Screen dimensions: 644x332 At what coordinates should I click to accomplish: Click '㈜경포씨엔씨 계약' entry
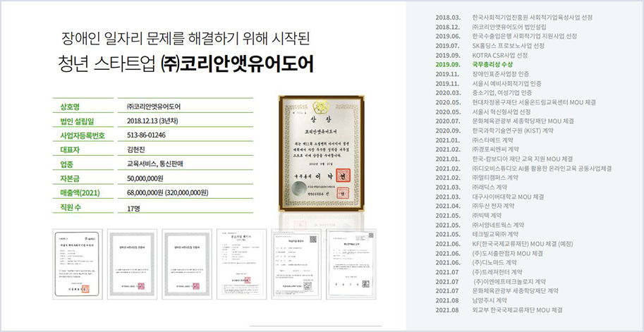(495, 149)
